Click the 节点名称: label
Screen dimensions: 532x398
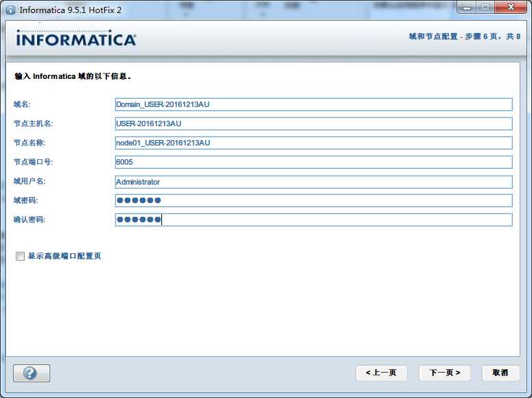pos(30,143)
